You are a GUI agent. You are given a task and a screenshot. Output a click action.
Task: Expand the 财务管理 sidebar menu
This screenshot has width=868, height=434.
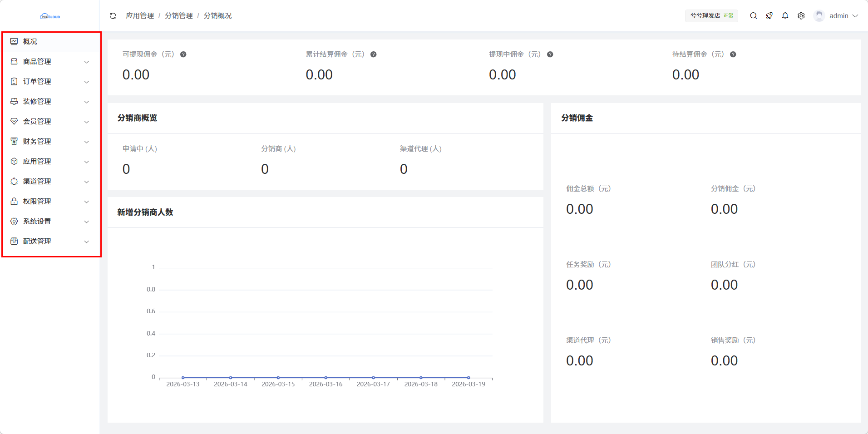click(50, 142)
